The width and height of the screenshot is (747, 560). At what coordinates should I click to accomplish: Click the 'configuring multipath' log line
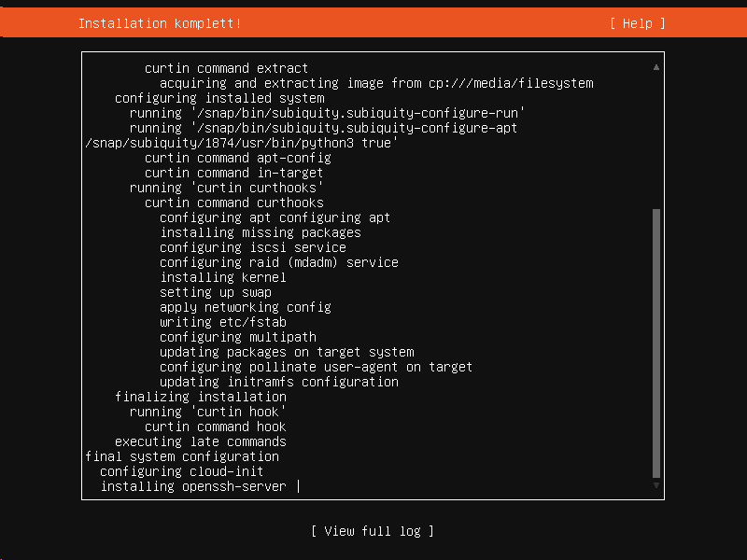(x=238, y=337)
